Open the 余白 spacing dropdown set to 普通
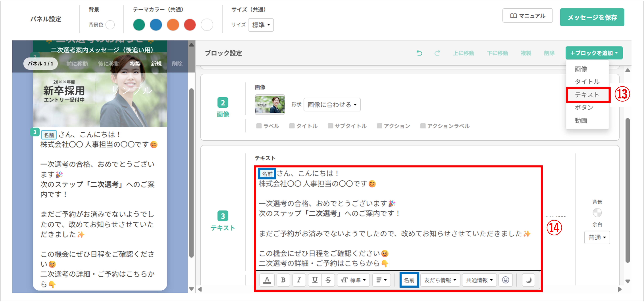This screenshot has height=302, width=644. 597,237
